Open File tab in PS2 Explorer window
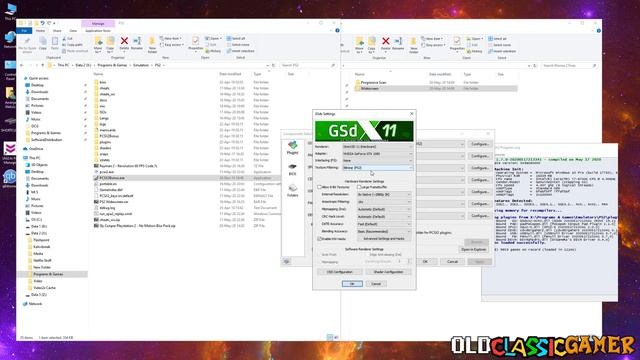640x360 pixels. 24,31
